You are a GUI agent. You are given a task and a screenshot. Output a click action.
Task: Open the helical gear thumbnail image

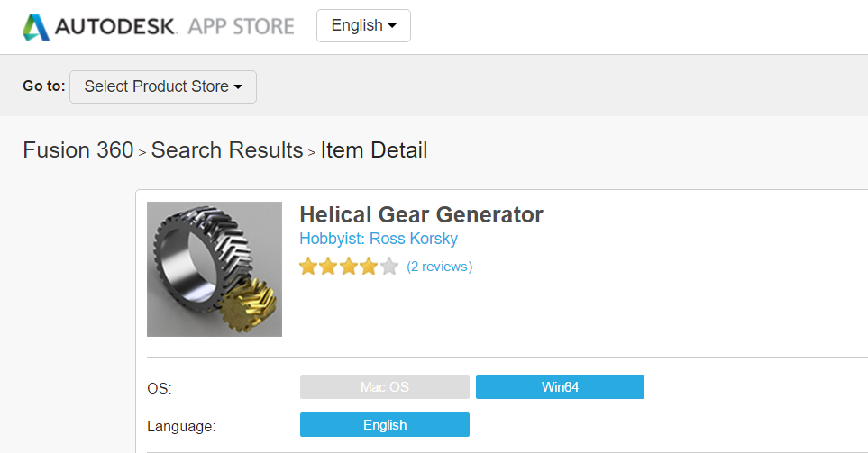point(215,269)
